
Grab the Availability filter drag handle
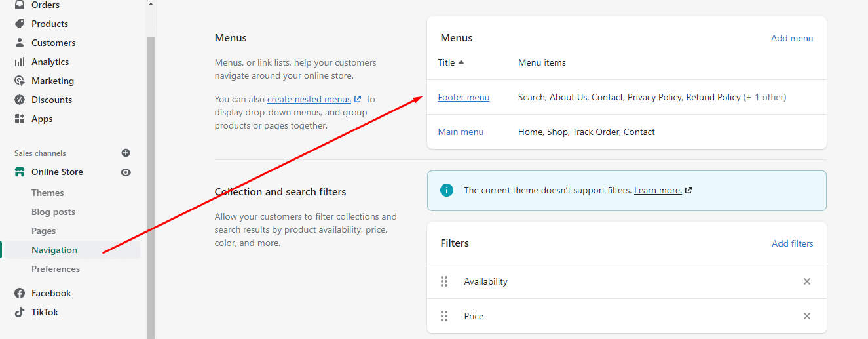pyautogui.click(x=444, y=281)
